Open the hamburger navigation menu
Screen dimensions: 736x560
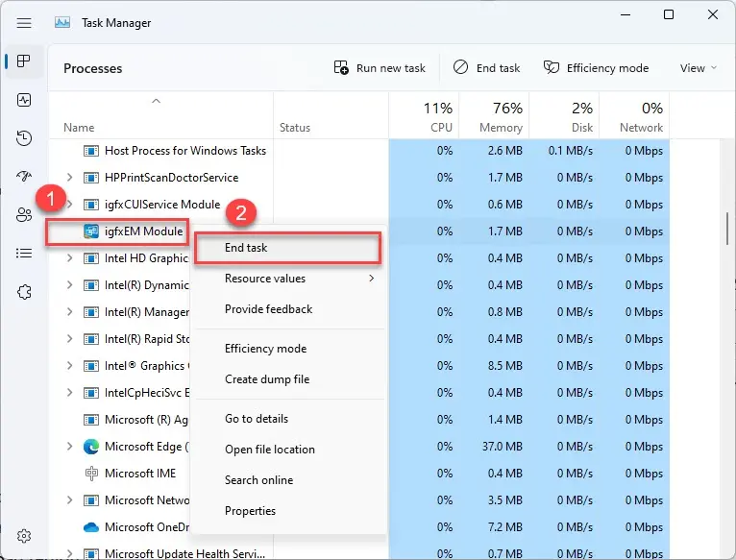[x=24, y=22]
